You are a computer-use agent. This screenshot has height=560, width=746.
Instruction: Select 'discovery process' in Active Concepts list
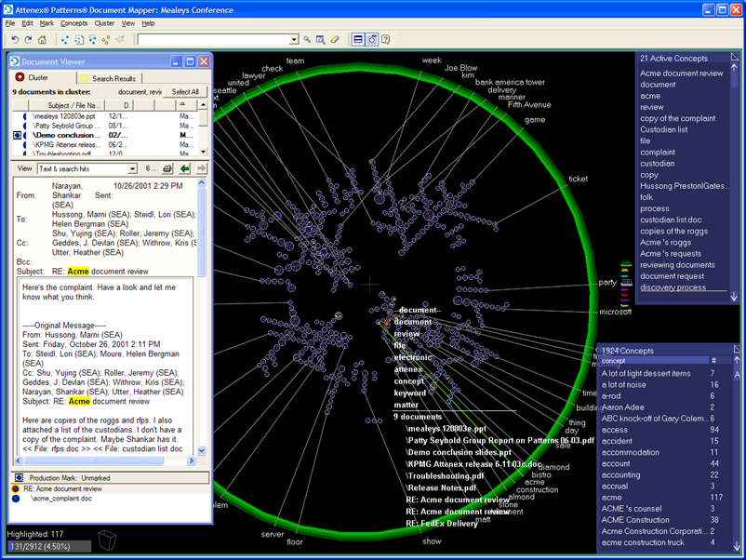[673, 287]
